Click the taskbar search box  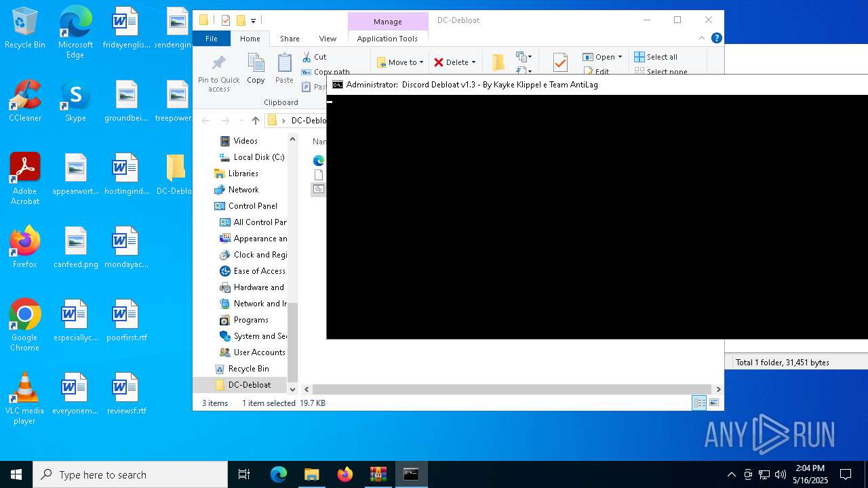pyautogui.click(x=130, y=474)
